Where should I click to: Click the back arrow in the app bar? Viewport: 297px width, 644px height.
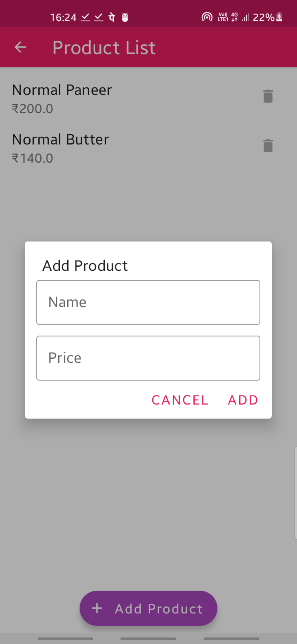coord(20,47)
